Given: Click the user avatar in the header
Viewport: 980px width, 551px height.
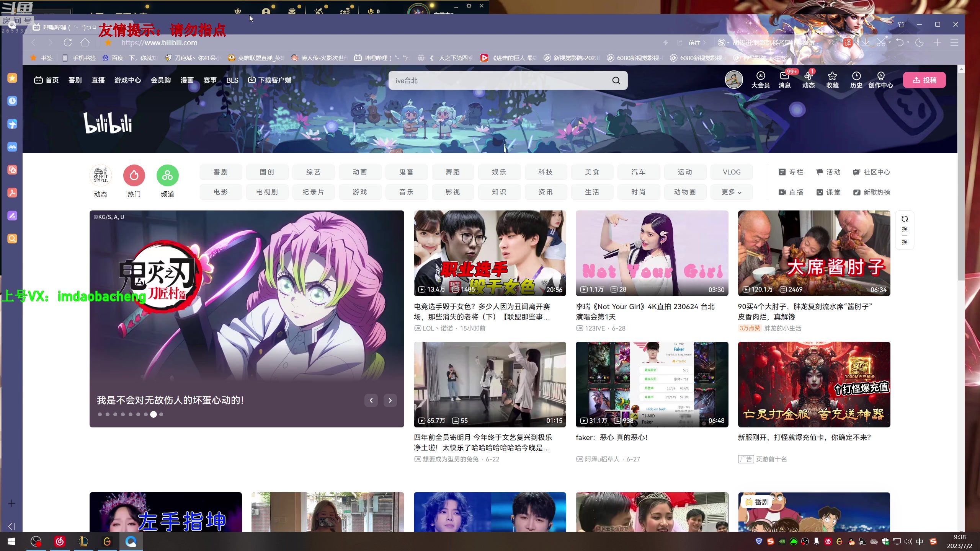Looking at the screenshot, I should click(734, 80).
